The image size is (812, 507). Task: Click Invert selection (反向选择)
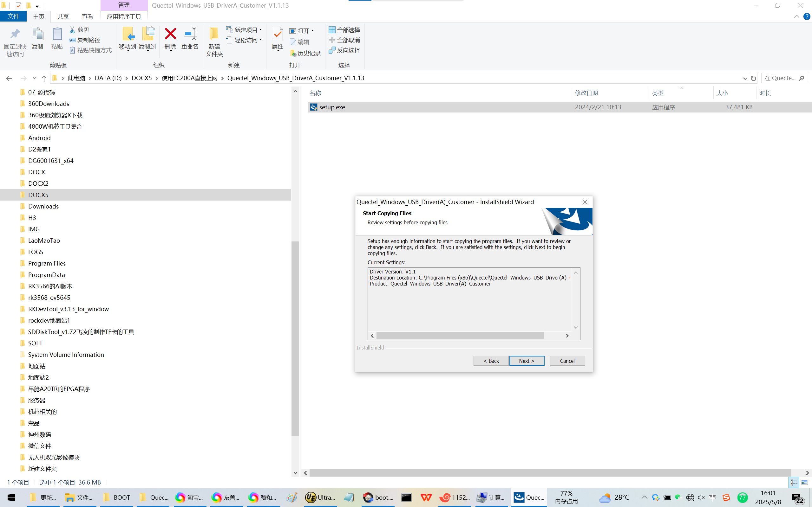(x=344, y=50)
